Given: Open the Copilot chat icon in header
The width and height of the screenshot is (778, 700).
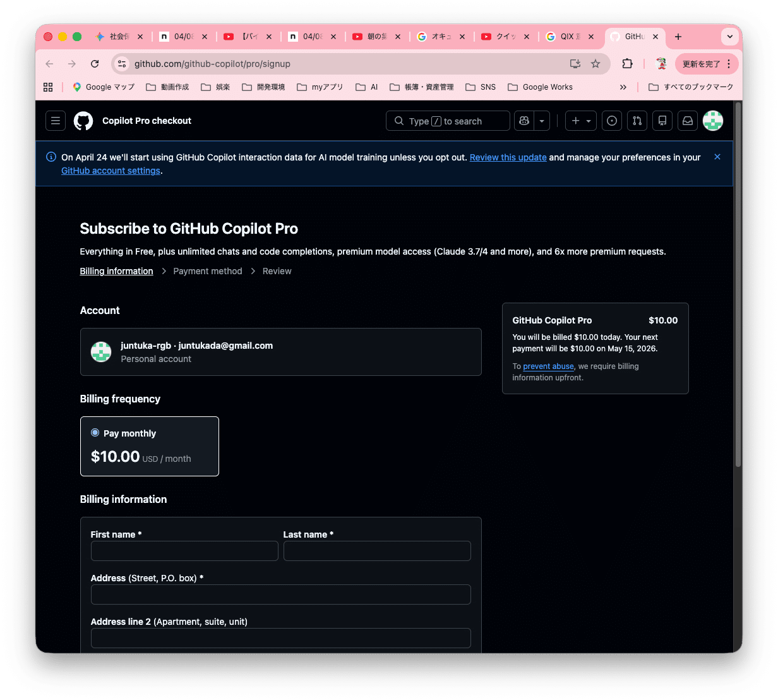Looking at the screenshot, I should click(x=524, y=121).
